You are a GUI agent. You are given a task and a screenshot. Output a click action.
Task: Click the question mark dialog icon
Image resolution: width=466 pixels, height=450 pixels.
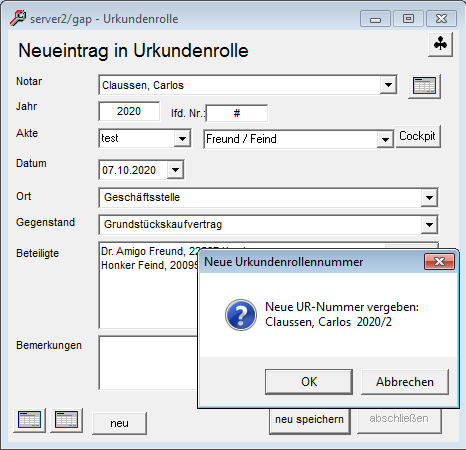point(241,315)
